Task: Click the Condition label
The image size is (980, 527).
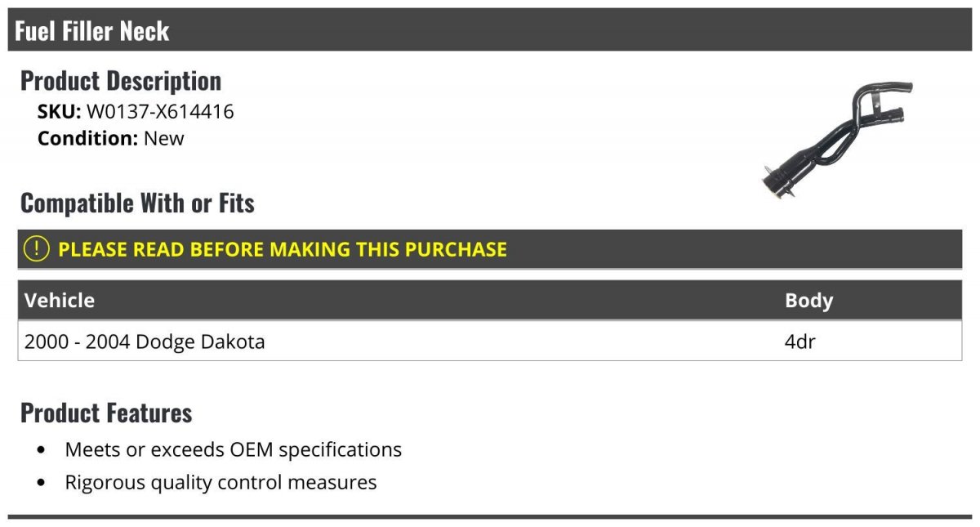Action: [88, 138]
